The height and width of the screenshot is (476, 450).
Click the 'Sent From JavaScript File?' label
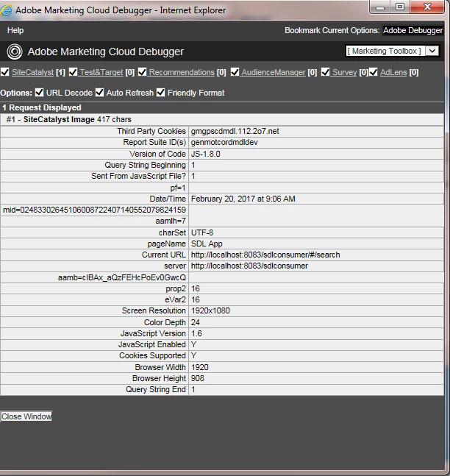coord(139,176)
